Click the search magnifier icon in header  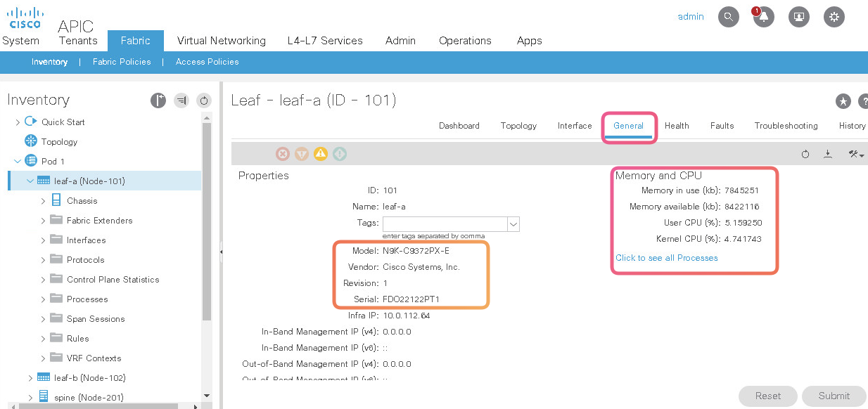pos(728,17)
